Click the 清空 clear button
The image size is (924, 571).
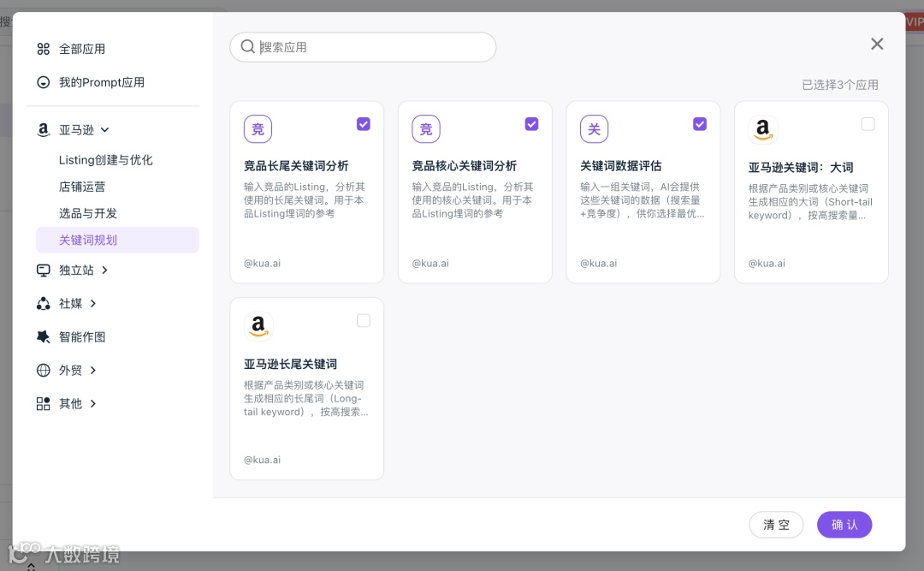click(x=776, y=525)
